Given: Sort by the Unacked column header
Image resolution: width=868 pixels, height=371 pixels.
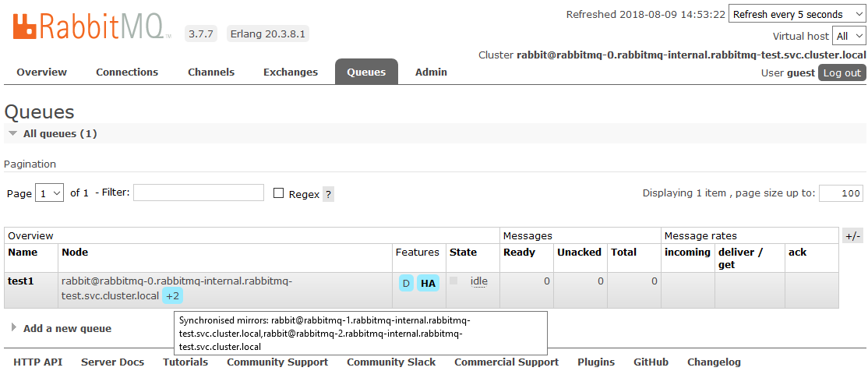Looking at the screenshot, I should pos(579,252).
